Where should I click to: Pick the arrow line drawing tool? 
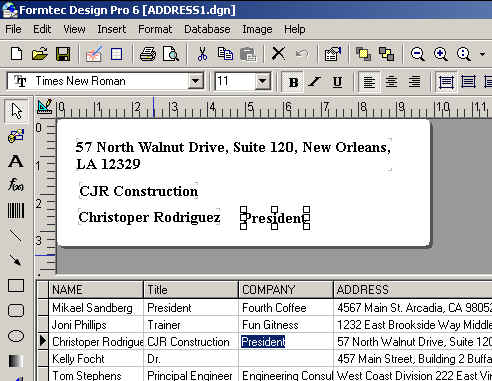point(16,260)
